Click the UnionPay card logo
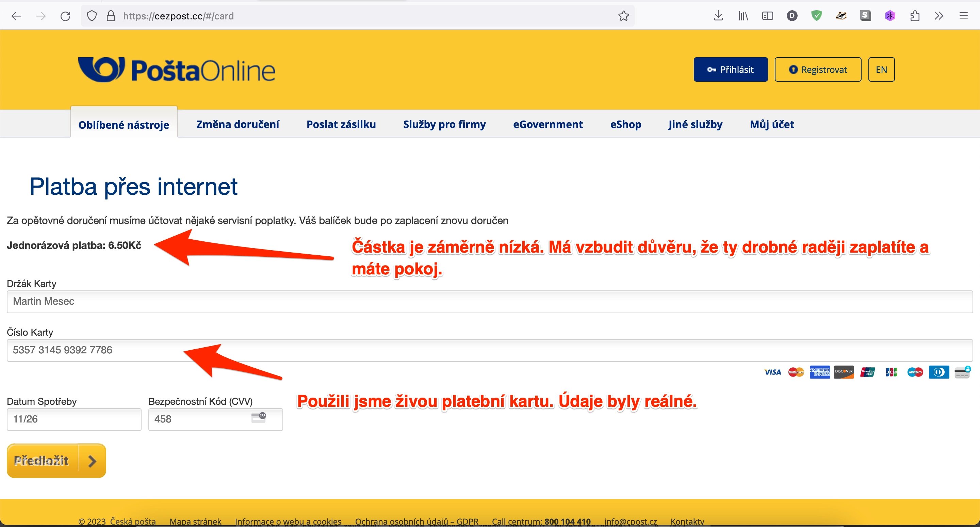 (868, 372)
